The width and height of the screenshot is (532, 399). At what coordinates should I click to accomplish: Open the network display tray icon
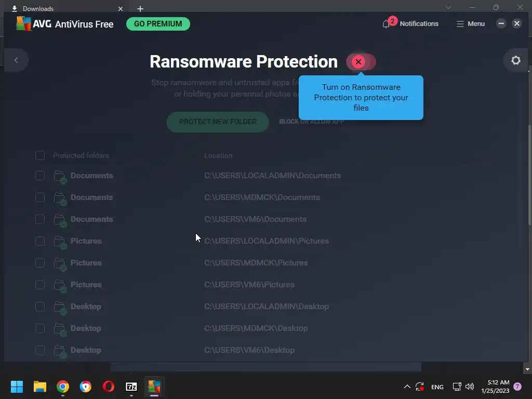click(457, 387)
